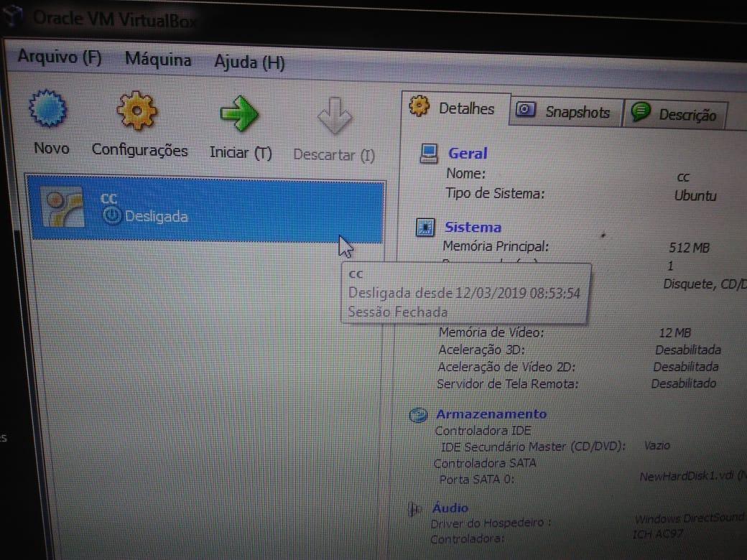Open the Ajuda (H) menu
This screenshot has height=560, width=747.
click(249, 62)
